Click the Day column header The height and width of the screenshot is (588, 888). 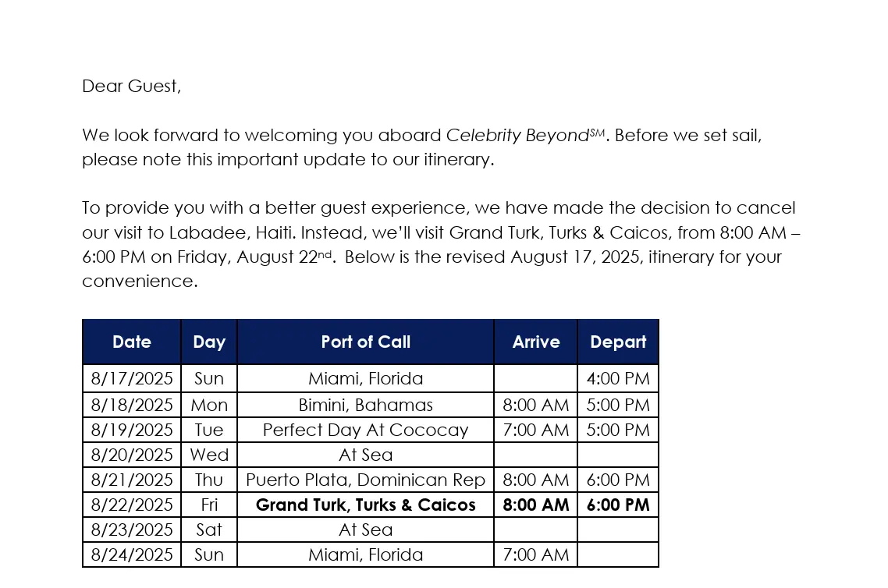209,342
